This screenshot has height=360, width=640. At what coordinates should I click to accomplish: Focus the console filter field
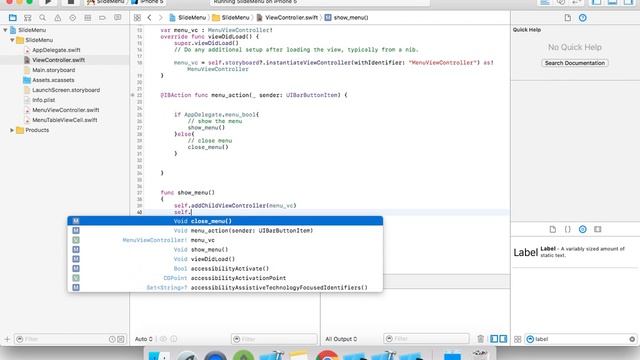coord(427,339)
